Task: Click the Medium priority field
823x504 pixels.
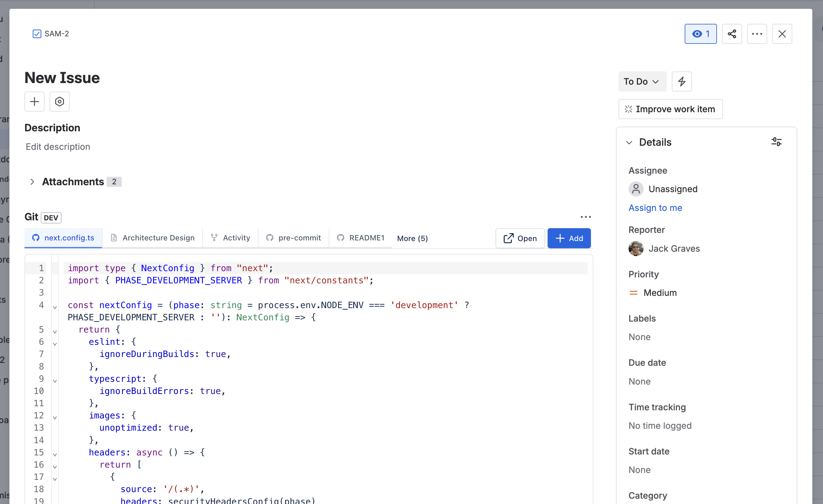Action: [x=660, y=293]
